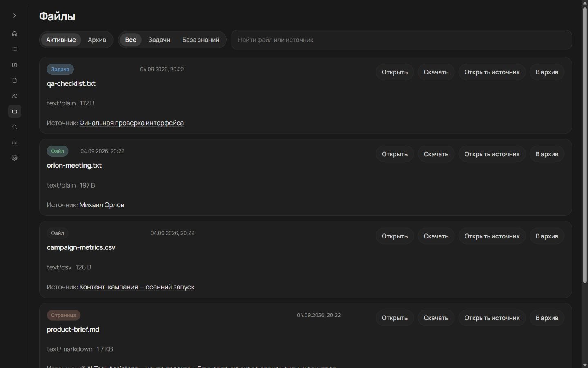The width and height of the screenshot is (588, 368).
Task: Open source of product-brief.md
Action: tap(492, 318)
